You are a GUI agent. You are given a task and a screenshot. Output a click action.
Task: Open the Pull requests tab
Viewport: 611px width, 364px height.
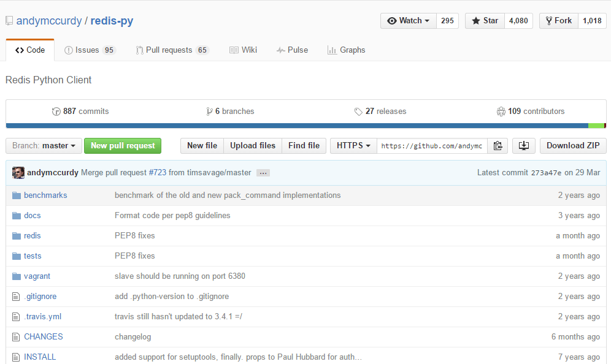[172, 50]
